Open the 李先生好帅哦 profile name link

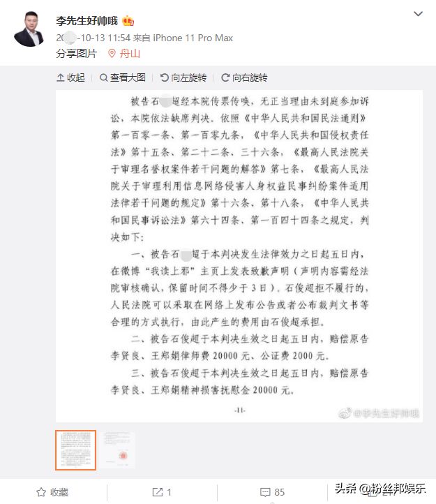pyautogui.click(x=87, y=21)
